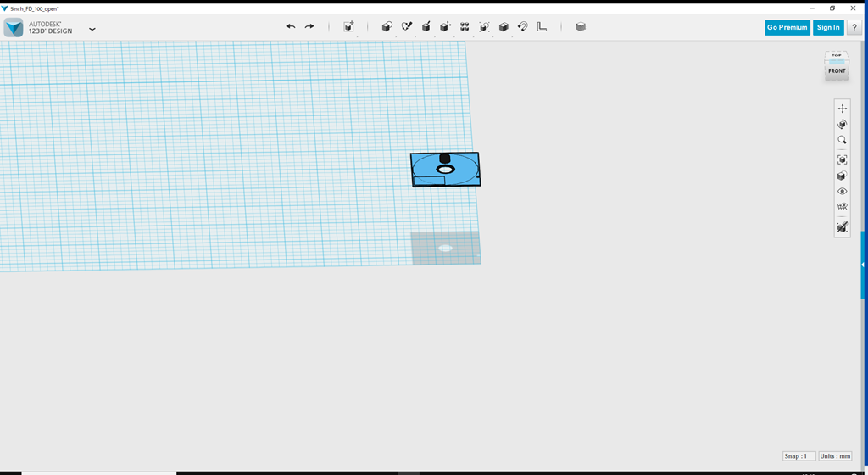Click the Redo arrow in the toolbar

point(309,27)
